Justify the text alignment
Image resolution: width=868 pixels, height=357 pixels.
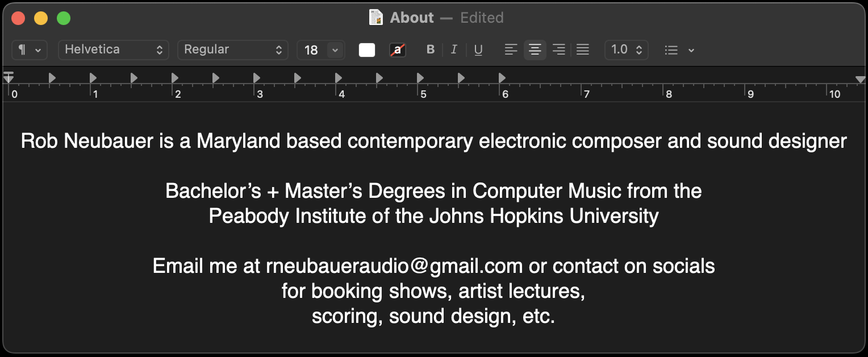point(582,50)
